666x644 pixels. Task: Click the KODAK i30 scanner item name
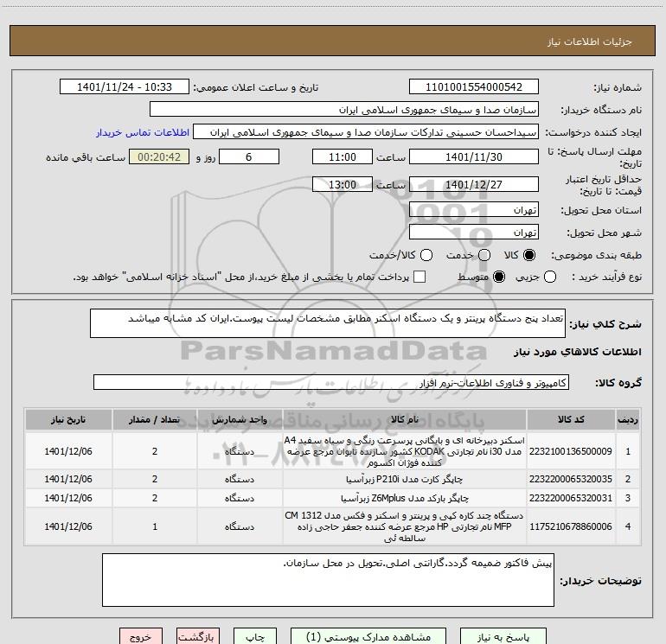pos(405,451)
